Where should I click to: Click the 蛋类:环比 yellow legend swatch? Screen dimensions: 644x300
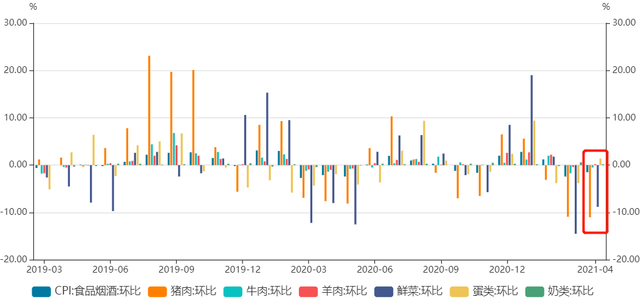(460, 291)
